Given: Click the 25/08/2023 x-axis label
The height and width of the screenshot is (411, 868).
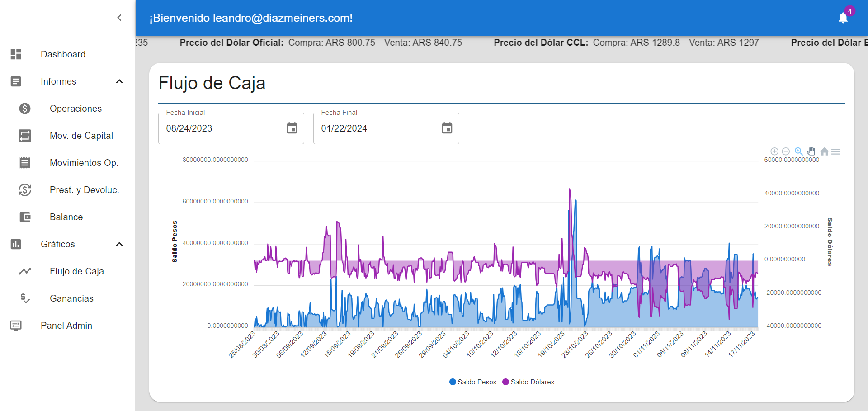Looking at the screenshot, I should coord(242,345).
